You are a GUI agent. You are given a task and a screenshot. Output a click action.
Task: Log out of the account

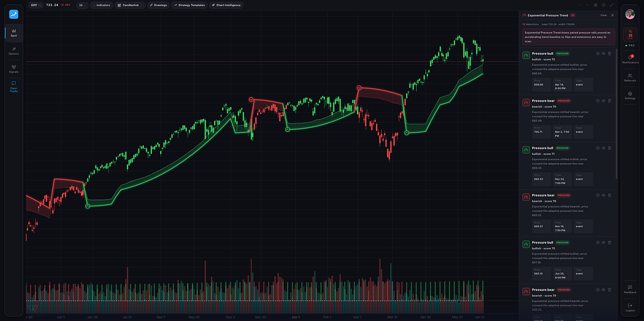tap(630, 307)
